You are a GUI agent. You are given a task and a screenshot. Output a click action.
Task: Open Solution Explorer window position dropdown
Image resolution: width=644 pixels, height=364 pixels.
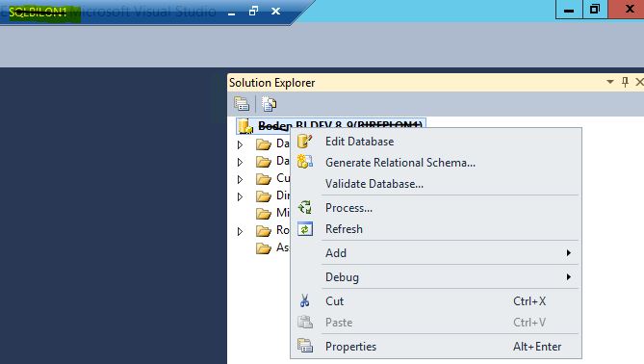click(x=610, y=82)
